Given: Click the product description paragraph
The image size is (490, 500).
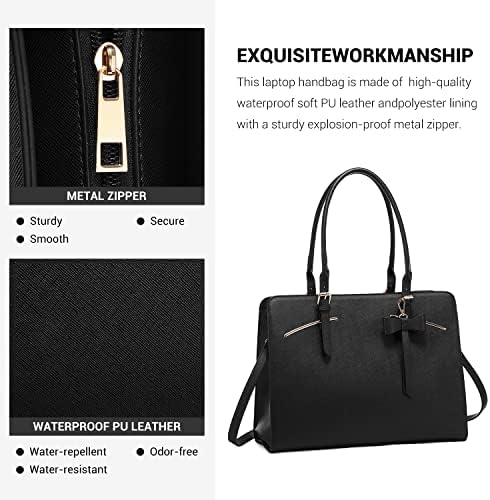Looking at the screenshot, I should [357, 103].
